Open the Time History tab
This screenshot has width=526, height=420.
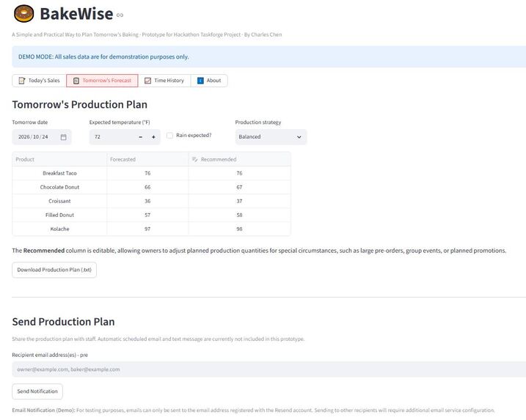[x=164, y=81]
